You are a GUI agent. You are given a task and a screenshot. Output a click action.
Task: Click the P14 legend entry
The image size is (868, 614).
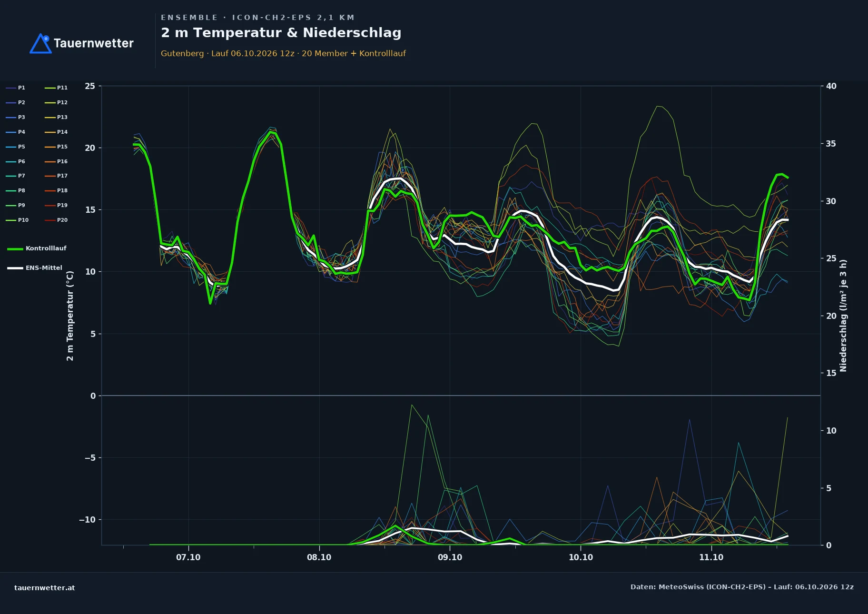tap(56, 132)
